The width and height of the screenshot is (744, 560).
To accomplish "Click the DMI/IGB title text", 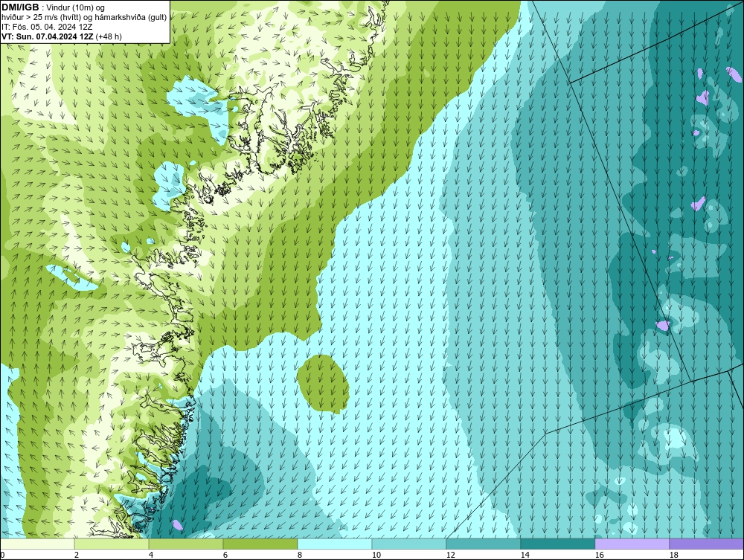I will tap(20, 7).
